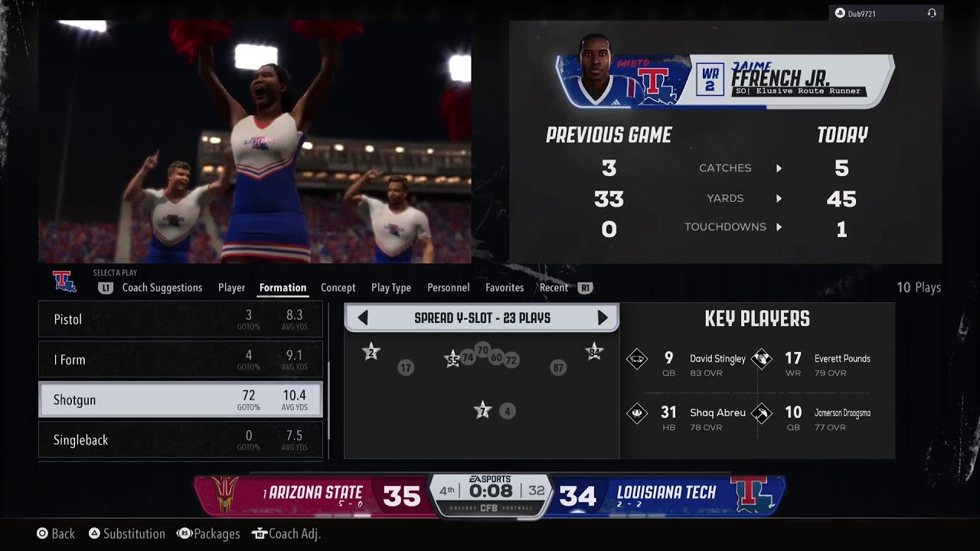Viewport: 980px width, 551px height.
Task: Click the Dub9721 profile icon
Action: click(x=840, y=13)
